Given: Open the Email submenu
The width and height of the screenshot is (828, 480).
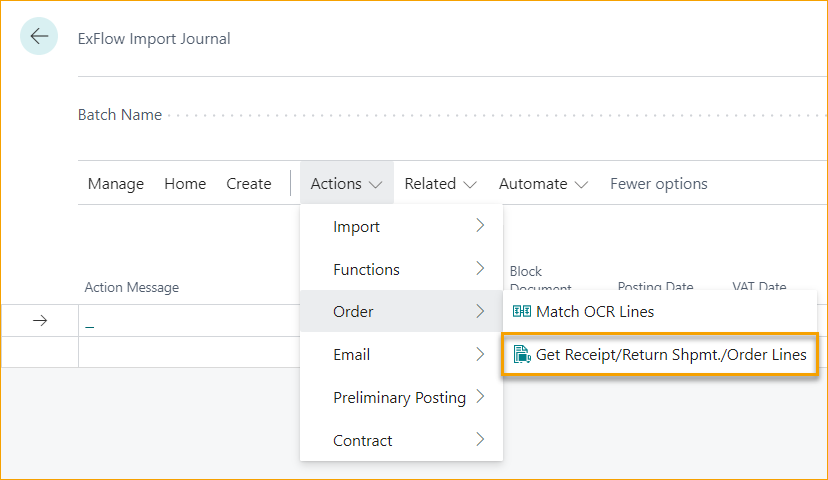Looking at the screenshot, I should coord(401,354).
